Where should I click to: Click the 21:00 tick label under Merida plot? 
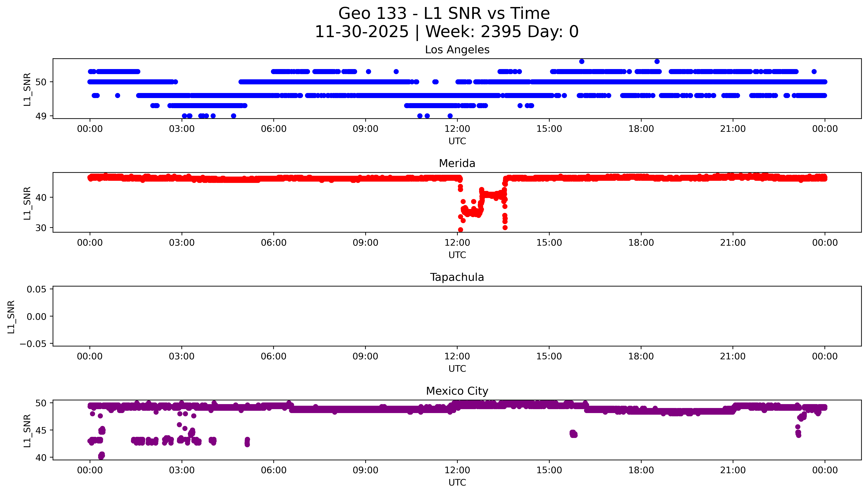(x=733, y=243)
